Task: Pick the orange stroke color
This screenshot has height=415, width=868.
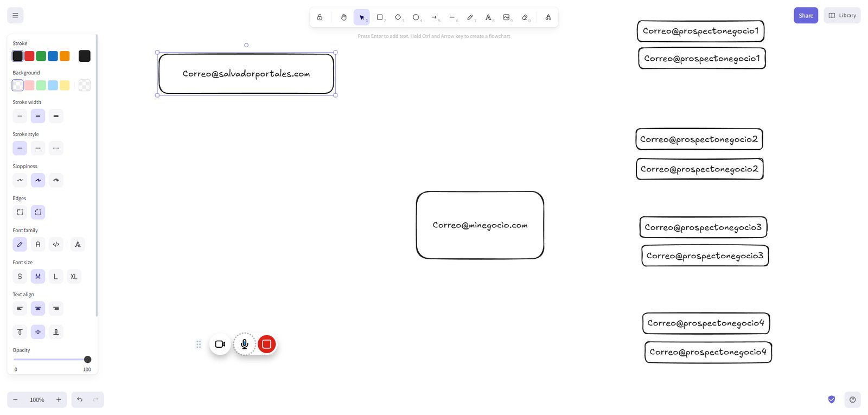Action: tap(65, 56)
